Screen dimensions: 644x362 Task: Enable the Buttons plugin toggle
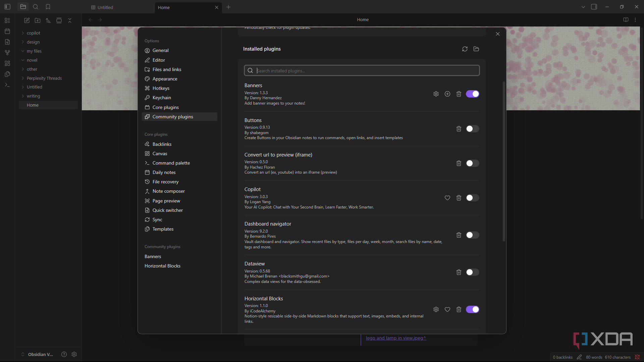(473, 129)
